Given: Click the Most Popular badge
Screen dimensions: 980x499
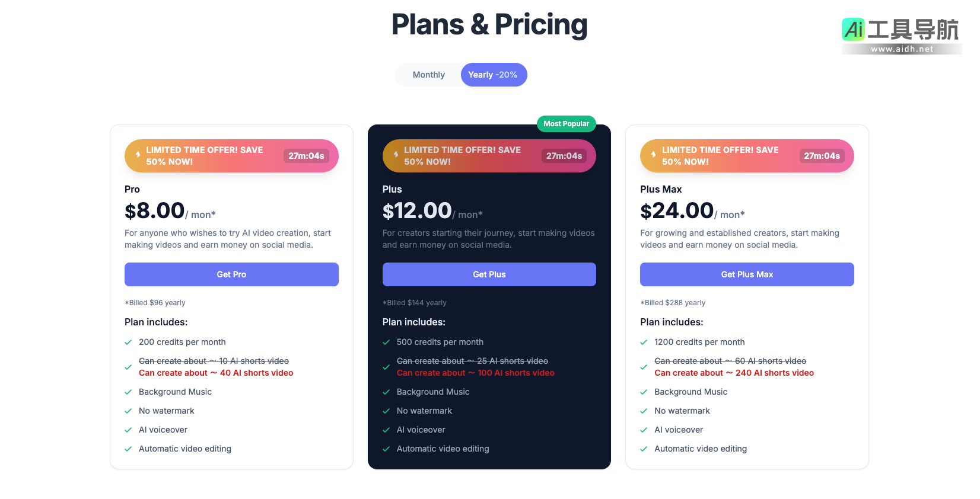Looking at the screenshot, I should (566, 124).
